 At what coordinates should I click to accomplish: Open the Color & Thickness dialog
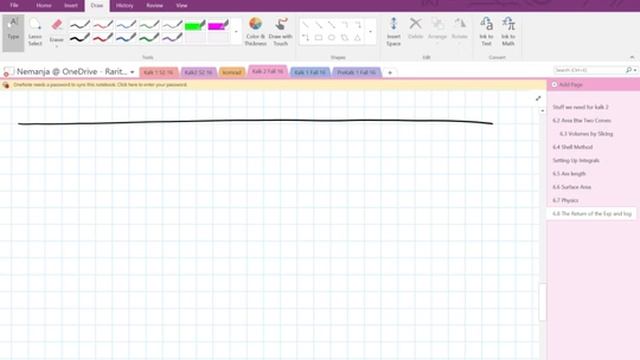click(256, 32)
